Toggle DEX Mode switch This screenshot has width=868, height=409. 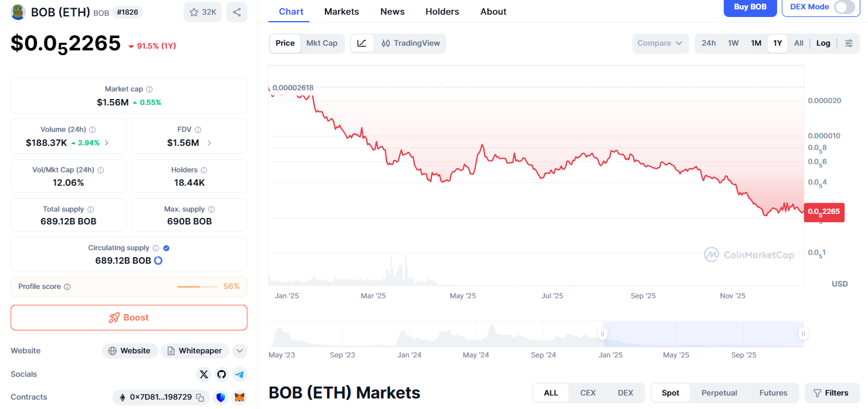[844, 7]
